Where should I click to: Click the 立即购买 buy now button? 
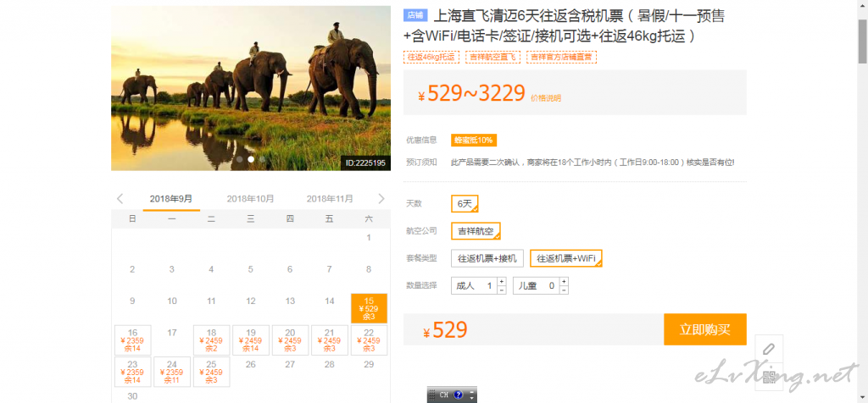[704, 329]
